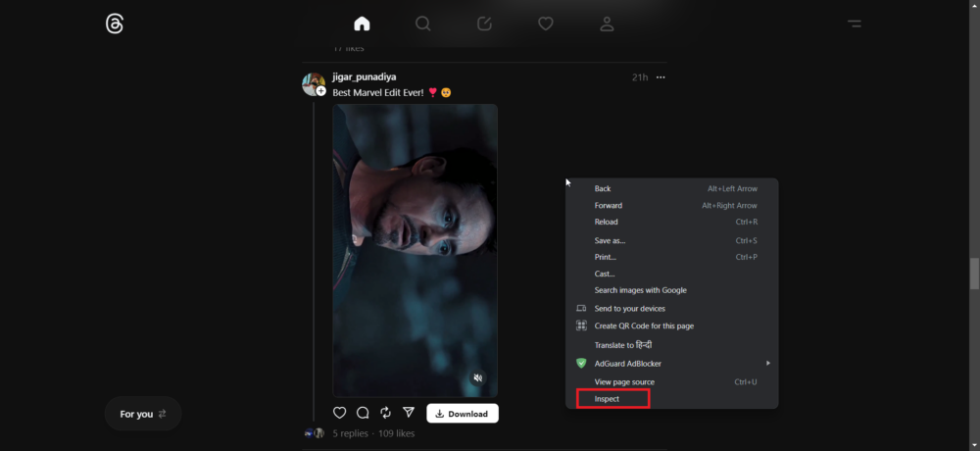Share the post via paper plane icon

[x=409, y=413]
